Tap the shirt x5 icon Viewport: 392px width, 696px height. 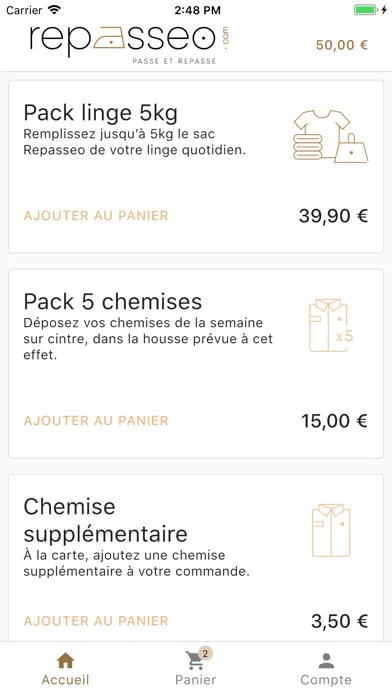(x=331, y=326)
